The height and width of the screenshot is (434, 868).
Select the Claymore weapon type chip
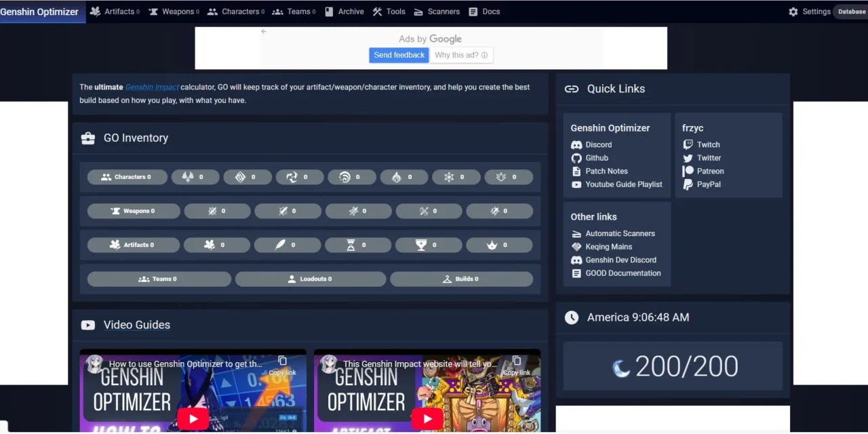(x=288, y=211)
